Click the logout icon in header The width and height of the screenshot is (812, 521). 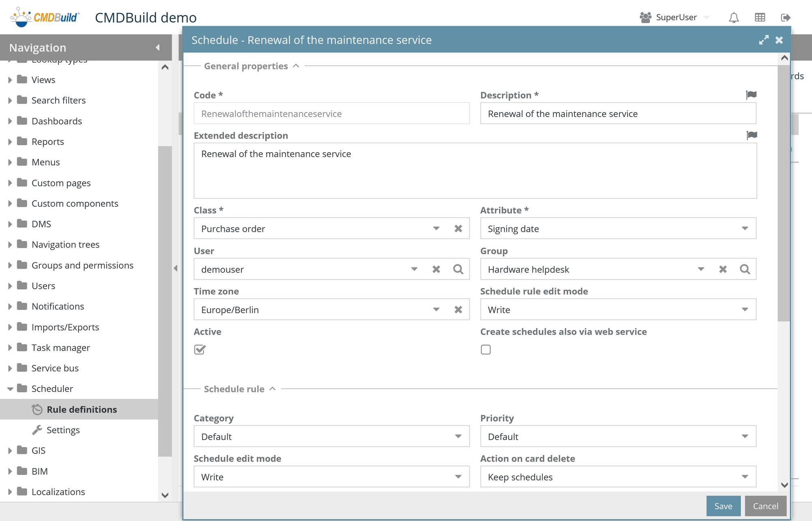point(785,17)
